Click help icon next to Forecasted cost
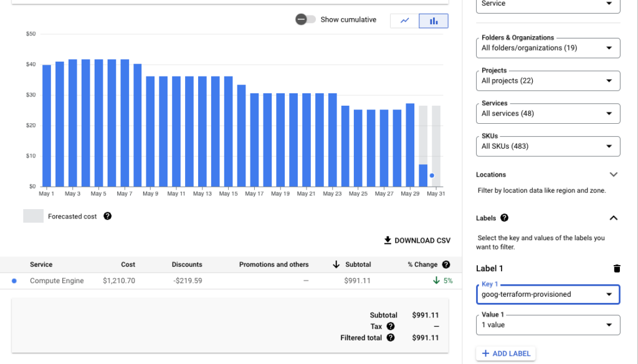Screen dimensions: 638x364 pos(107,216)
